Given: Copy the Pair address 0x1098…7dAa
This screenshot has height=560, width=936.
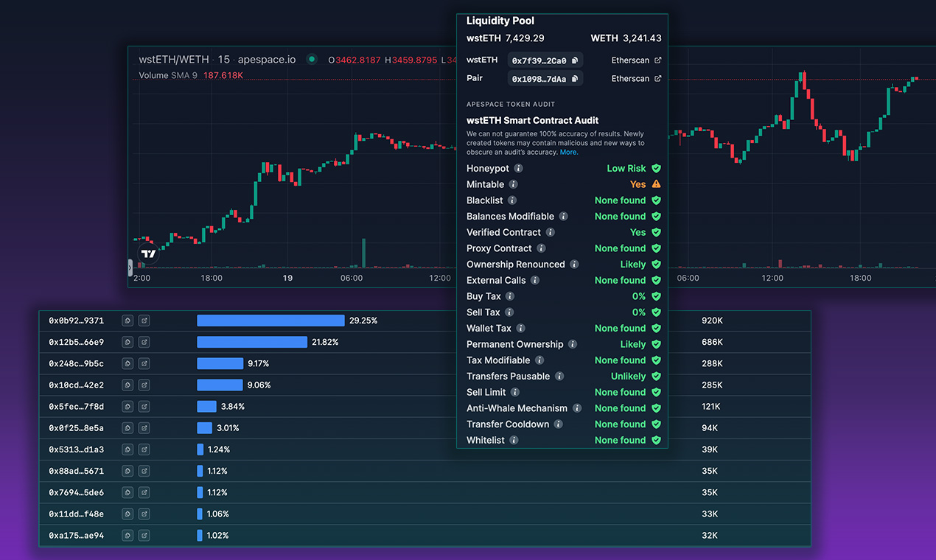Looking at the screenshot, I should coord(575,79).
